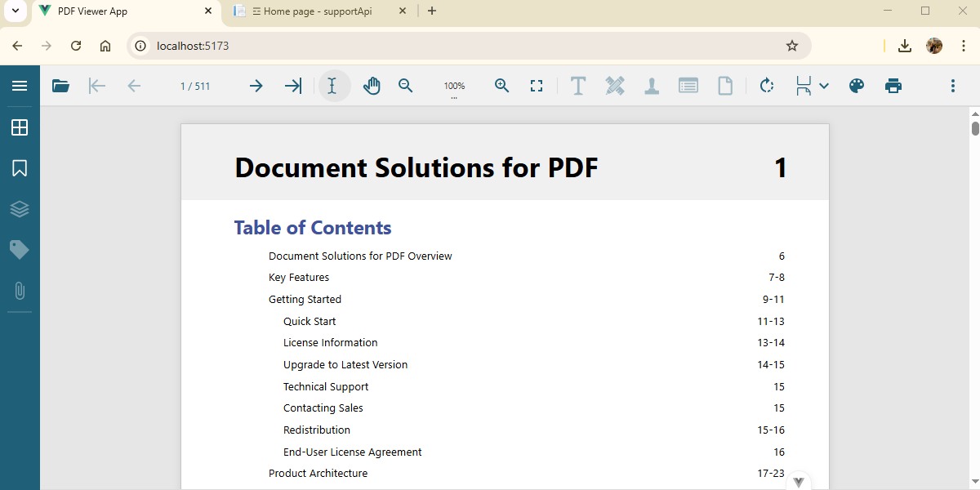The height and width of the screenshot is (490, 980).
Task: Switch to the Home page supportApi tab
Action: [x=318, y=11]
